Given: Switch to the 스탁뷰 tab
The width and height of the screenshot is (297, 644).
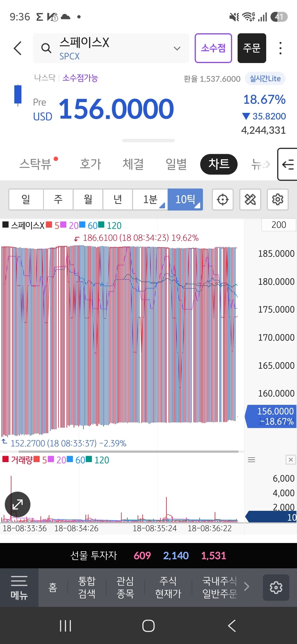Looking at the screenshot, I should click(x=35, y=164).
